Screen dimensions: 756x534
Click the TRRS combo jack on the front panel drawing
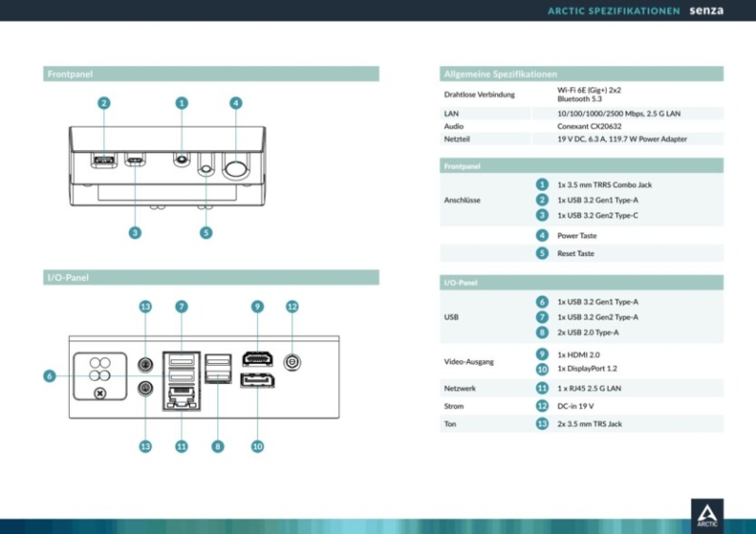click(x=181, y=159)
